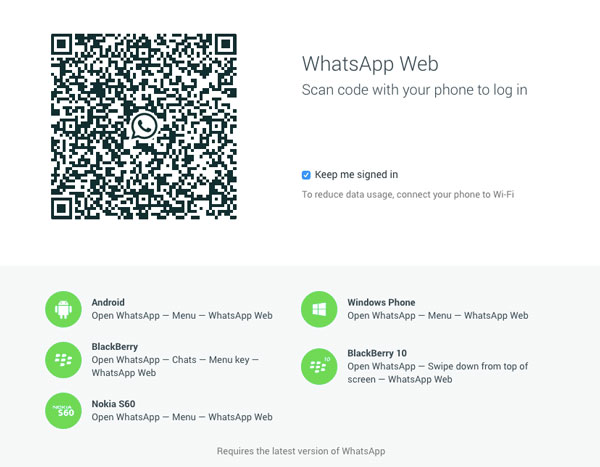Click the connect your phone to Wi-Fi note
Screen dimensions: 600x467
[408, 194]
